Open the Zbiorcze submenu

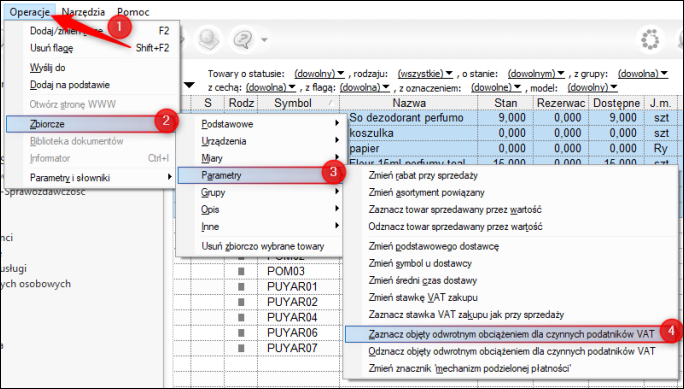91,124
